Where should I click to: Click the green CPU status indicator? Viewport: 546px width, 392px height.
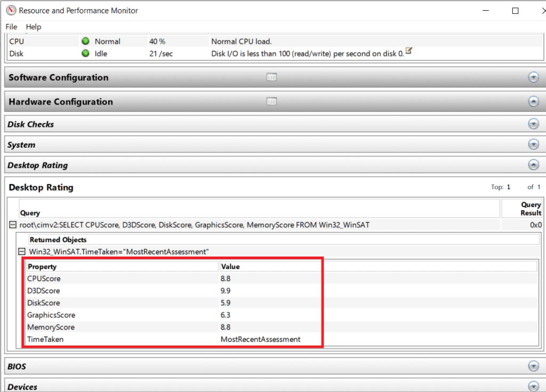[x=85, y=42]
